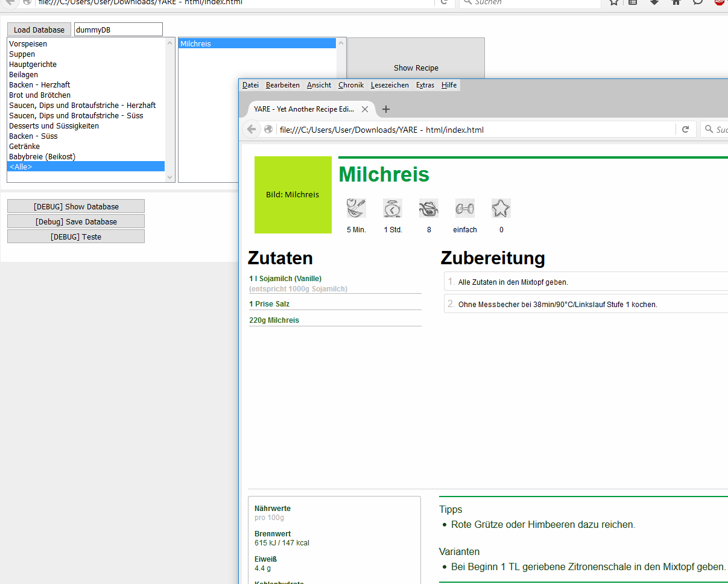Click the [DEBUG] Teste button
The height and width of the screenshot is (584, 728).
[x=76, y=236]
